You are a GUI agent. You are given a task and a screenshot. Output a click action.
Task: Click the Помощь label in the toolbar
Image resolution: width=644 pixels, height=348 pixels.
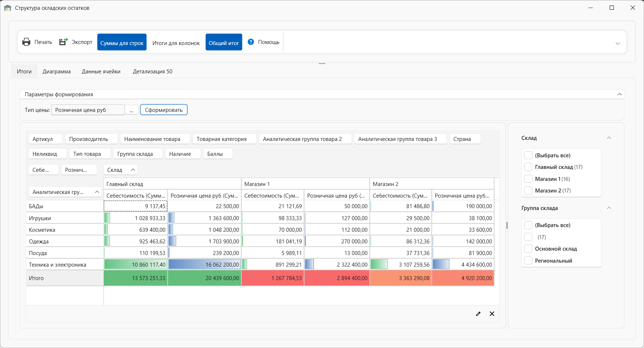(x=269, y=42)
